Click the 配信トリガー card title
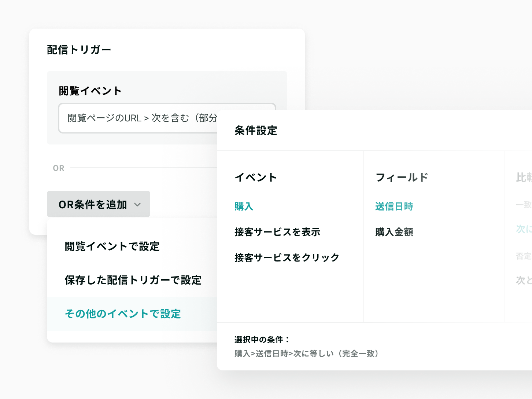Screen dimensions: 532x399 coord(79,50)
